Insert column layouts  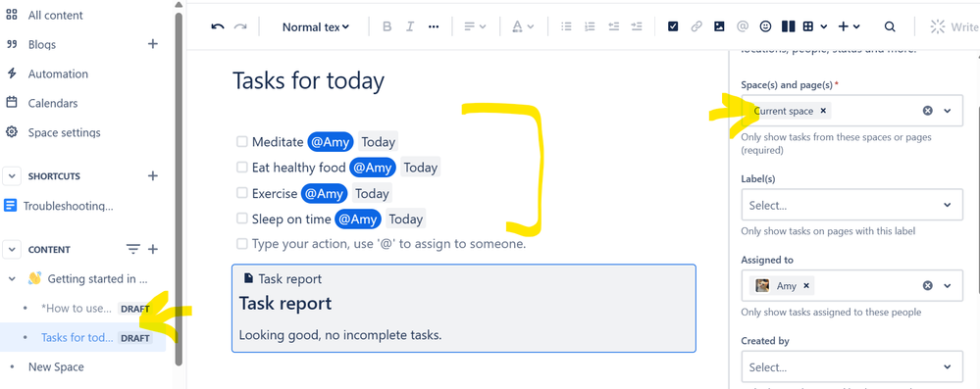[788, 26]
